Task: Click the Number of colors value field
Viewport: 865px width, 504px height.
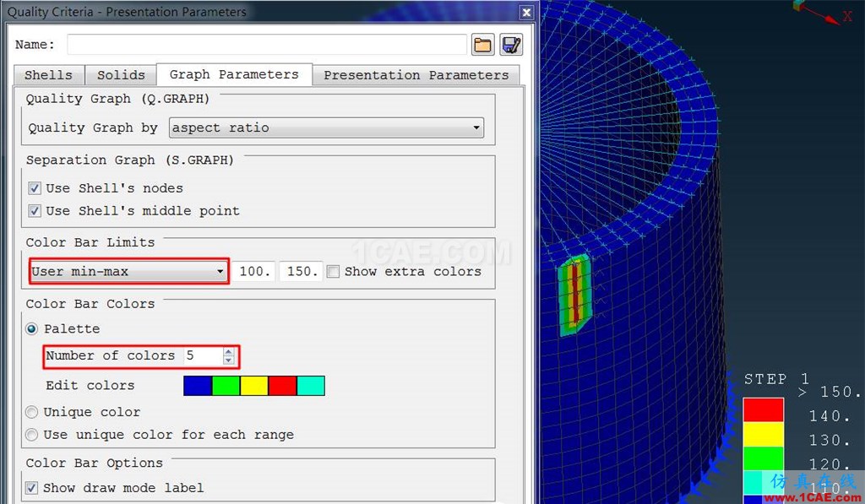Action: pos(203,355)
